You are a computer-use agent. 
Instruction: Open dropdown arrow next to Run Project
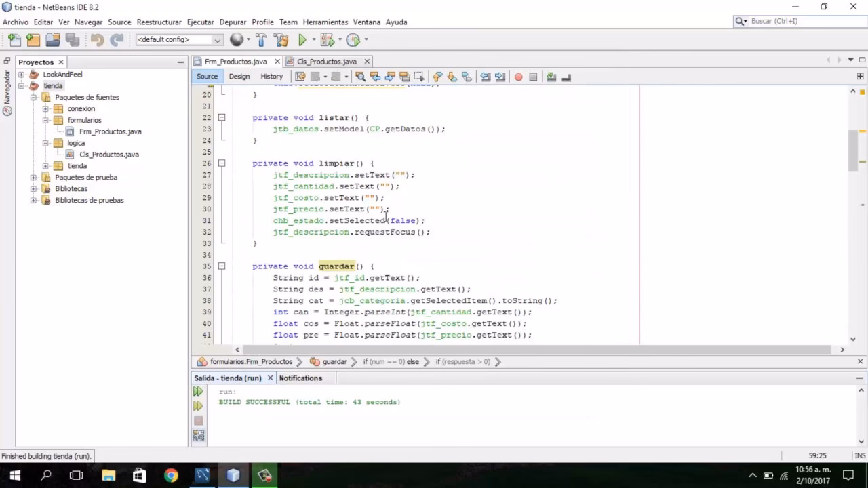(314, 40)
